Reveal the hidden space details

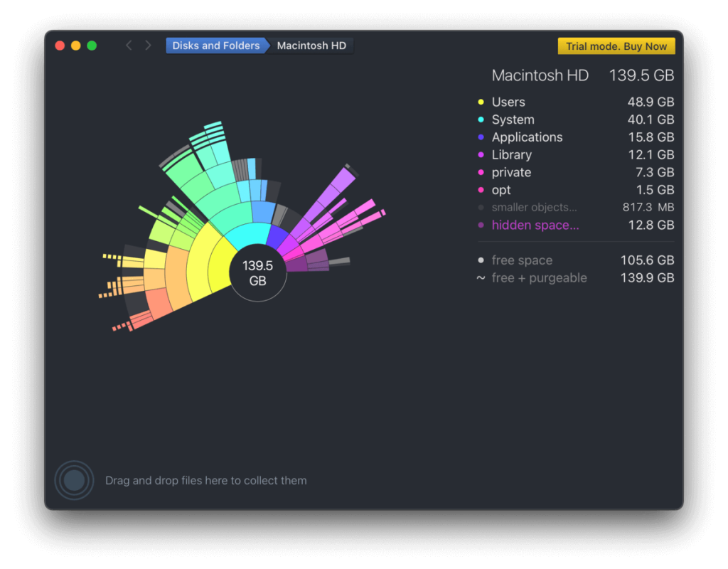pos(535,225)
